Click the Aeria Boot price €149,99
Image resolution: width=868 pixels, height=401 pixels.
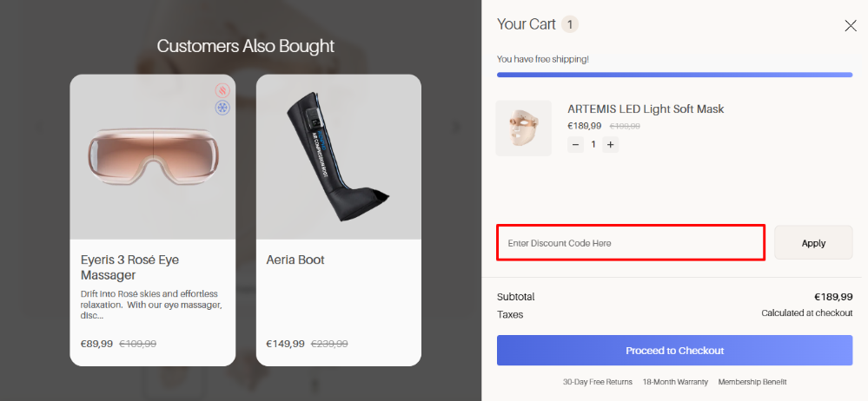[285, 344]
